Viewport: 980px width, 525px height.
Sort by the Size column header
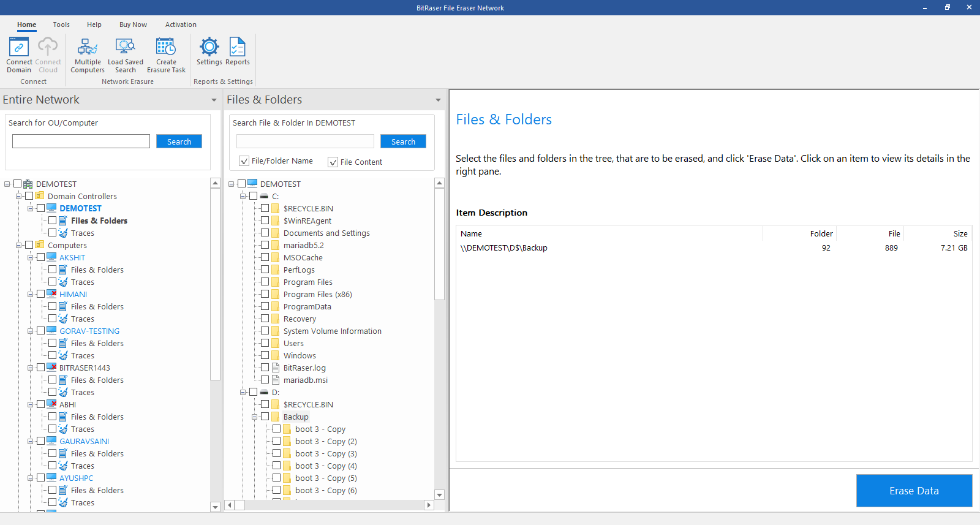click(938, 233)
